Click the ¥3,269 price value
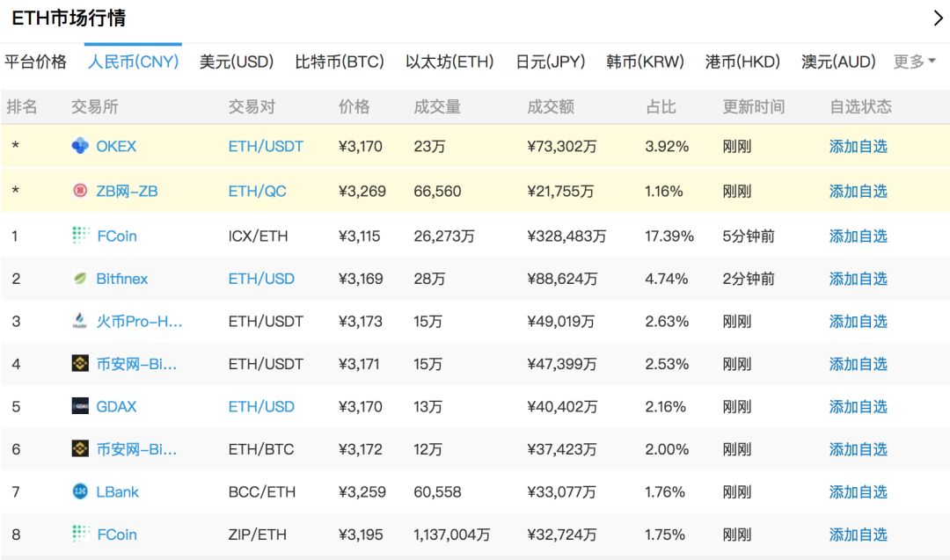 pyautogui.click(x=362, y=192)
